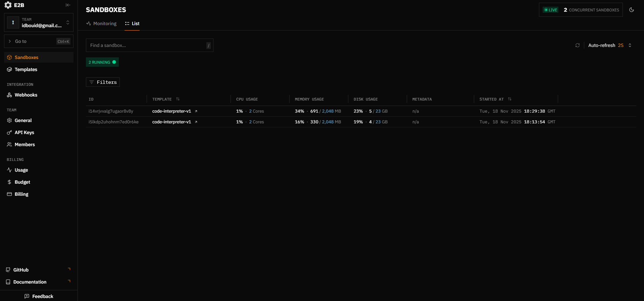Sort by Started At column arrows
644x301 pixels.
tap(510, 99)
